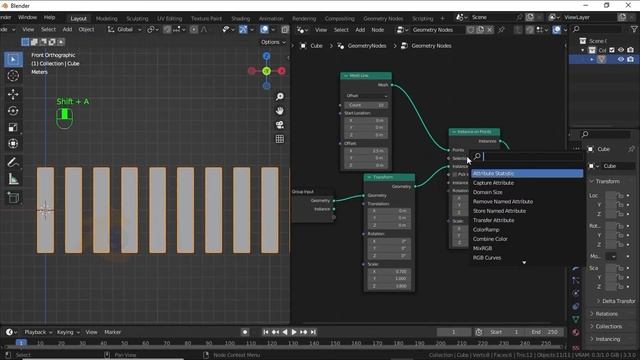Click the blue Z axis gizmo ball
The height and width of the screenshot is (360, 640).
[x=267, y=56]
